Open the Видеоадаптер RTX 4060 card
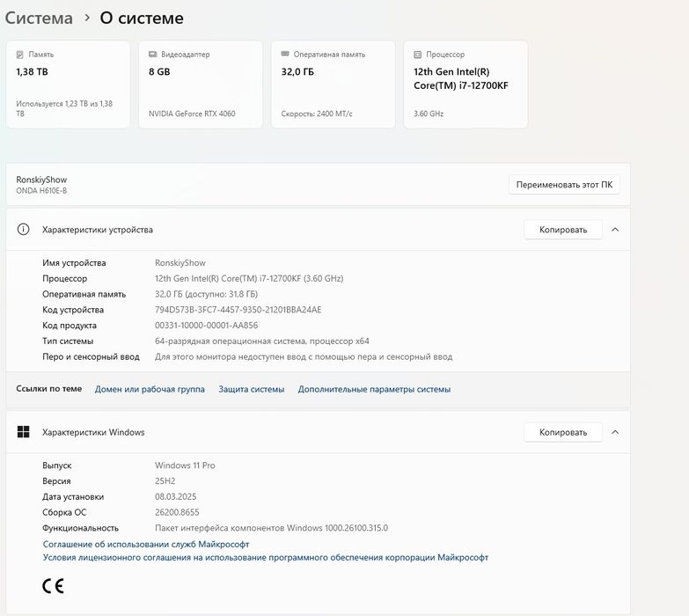 click(x=201, y=84)
